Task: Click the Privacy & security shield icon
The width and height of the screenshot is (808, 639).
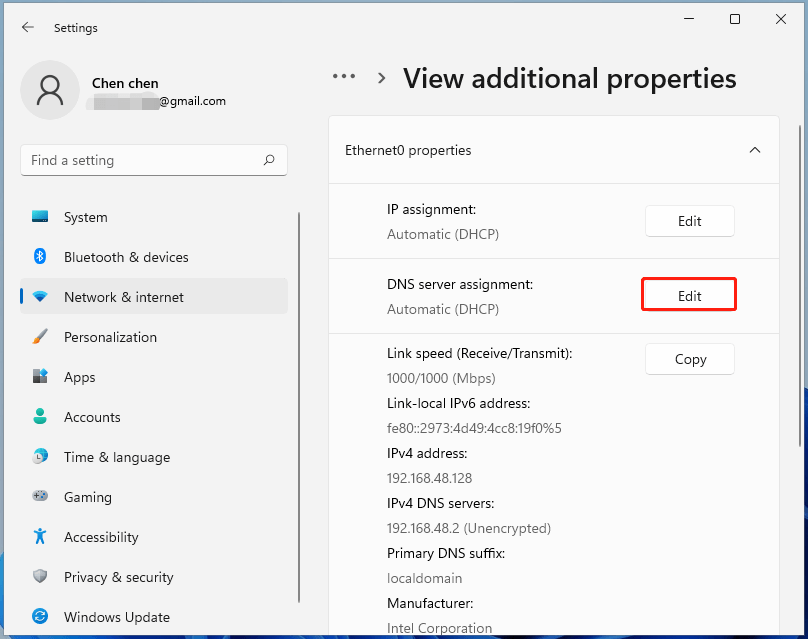Action: (40, 577)
